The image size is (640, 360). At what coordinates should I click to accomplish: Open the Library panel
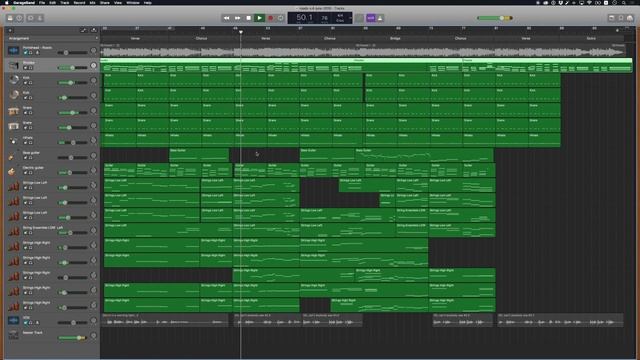pos(10,18)
